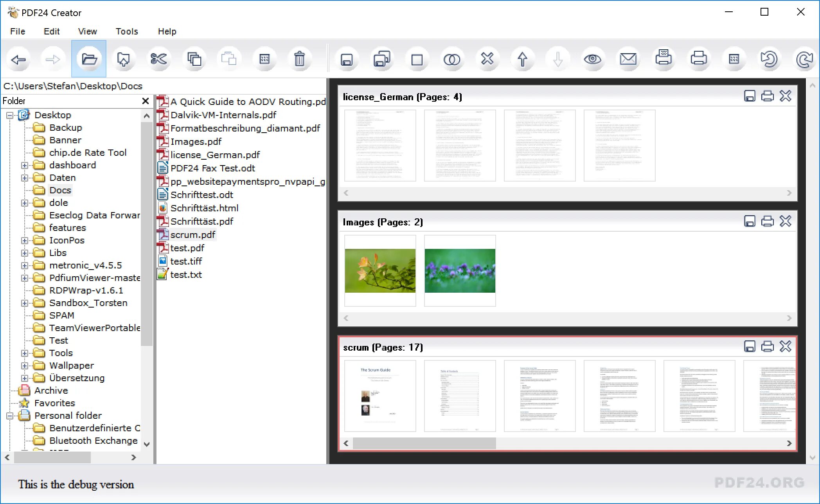Expand the dashboard folder node
Screen dimensions: 820x504
(25, 165)
